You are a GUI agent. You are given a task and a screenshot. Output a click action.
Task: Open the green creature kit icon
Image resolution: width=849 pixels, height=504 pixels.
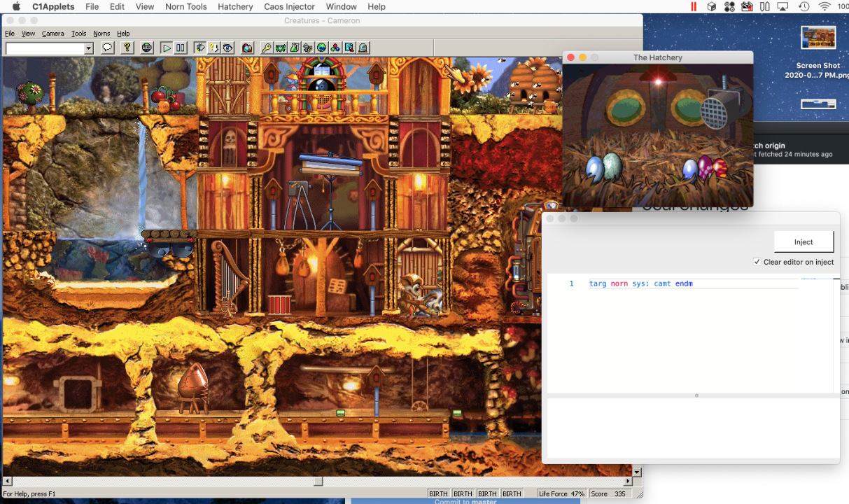(280, 48)
